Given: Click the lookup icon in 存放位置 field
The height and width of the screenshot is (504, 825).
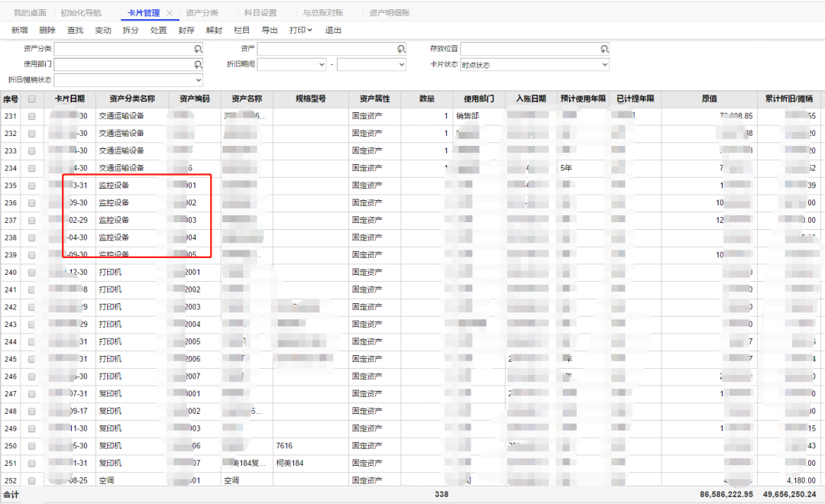Looking at the screenshot, I should pyautogui.click(x=604, y=49).
